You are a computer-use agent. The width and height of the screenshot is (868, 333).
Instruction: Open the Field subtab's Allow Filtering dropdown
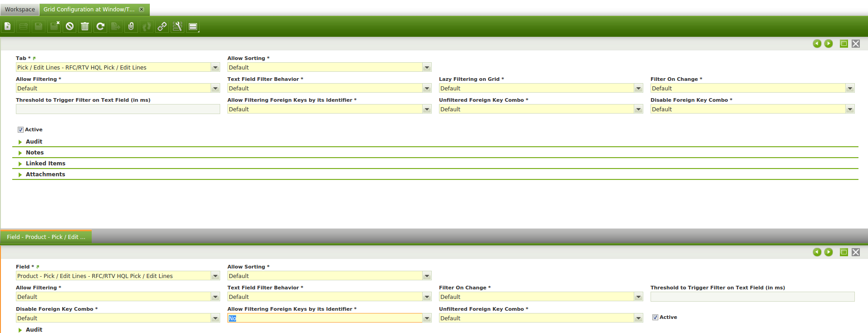[216, 297]
